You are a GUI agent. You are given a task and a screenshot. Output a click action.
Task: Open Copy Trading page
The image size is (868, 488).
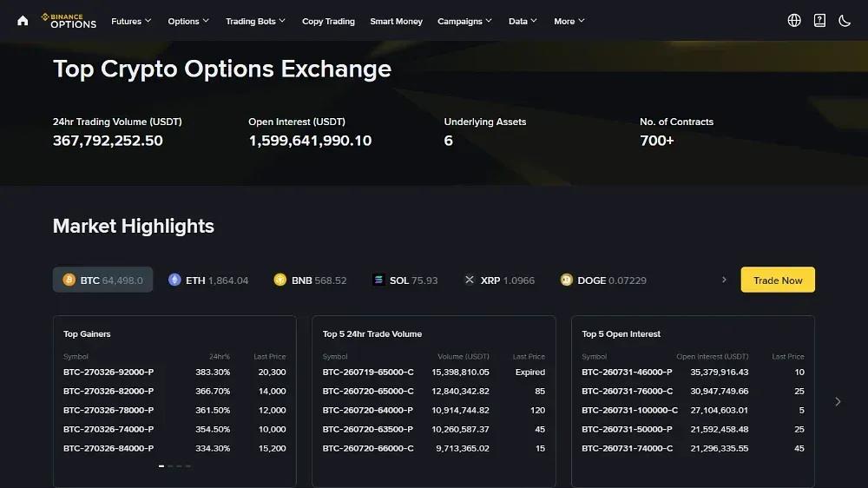pos(328,21)
